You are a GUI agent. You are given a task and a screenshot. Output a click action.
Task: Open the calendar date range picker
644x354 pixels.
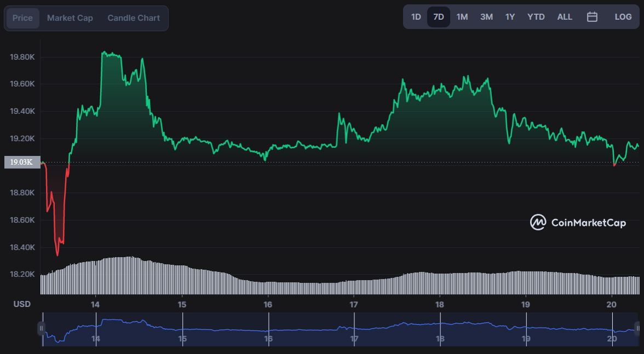pyautogui.click(x=592, y=17)
